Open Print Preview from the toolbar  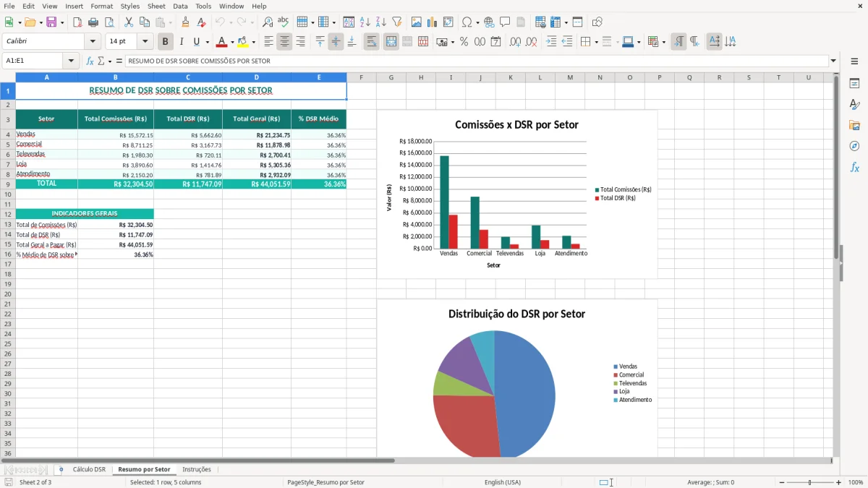pos(109,22)
